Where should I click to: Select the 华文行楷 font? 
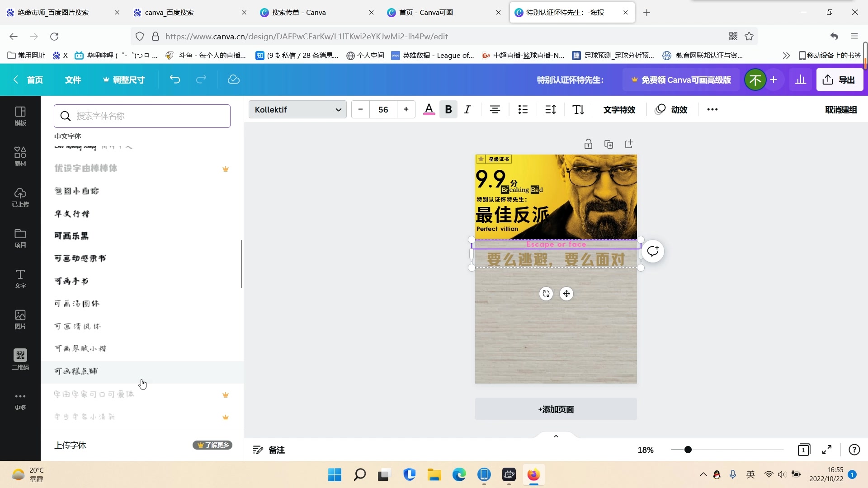[x=142, y=214]
